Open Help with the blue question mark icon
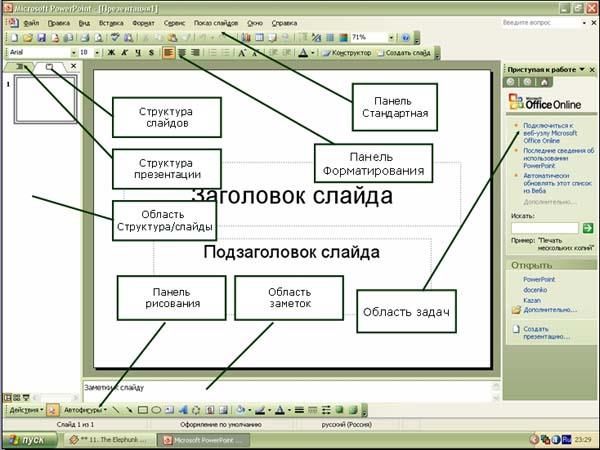Viewport: 600px width, 450px height. click(406, 38)
